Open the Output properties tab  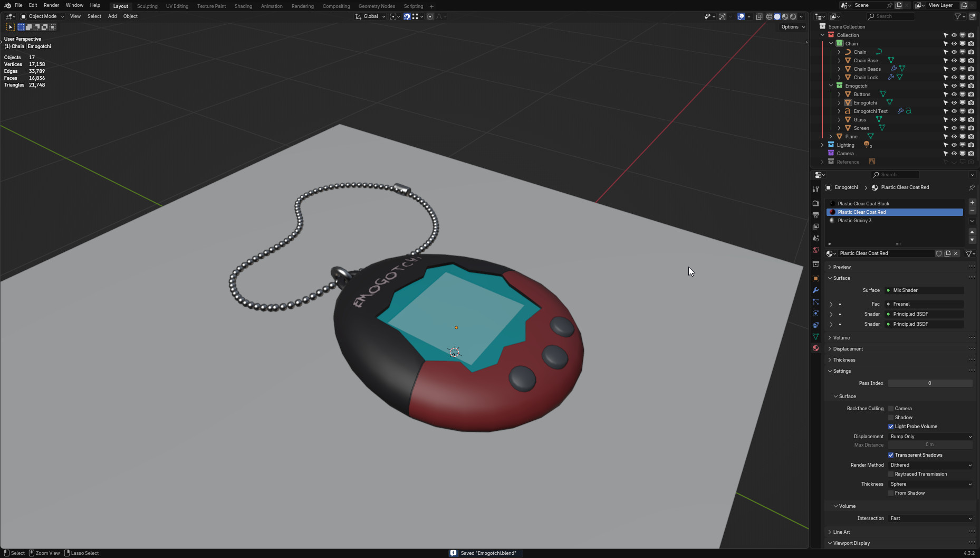(815, 215)
